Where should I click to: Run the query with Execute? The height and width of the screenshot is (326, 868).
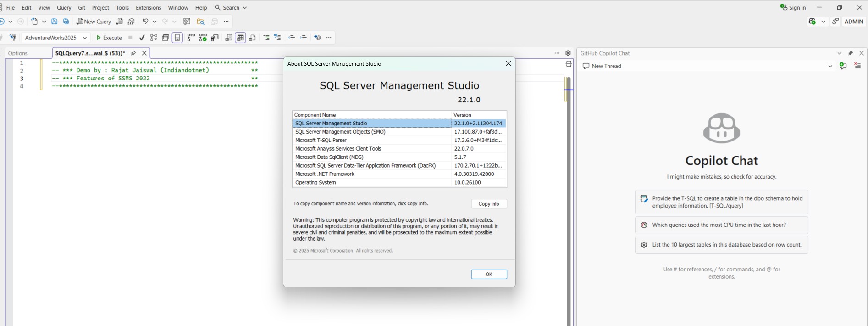click(x=109, y=38)
